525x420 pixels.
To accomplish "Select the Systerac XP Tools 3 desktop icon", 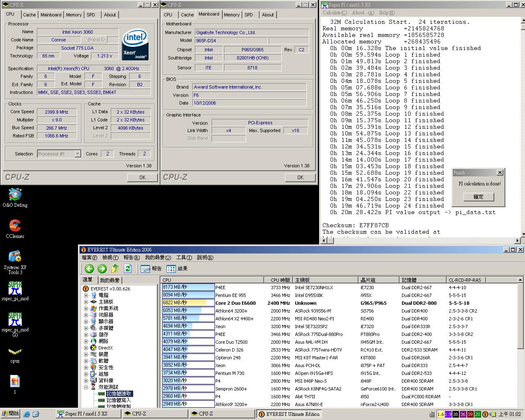I will (x=15, y=262).
